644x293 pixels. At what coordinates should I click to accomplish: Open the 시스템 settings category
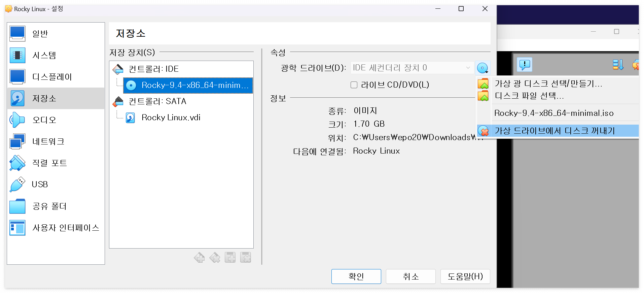click(x=56, y=55)
